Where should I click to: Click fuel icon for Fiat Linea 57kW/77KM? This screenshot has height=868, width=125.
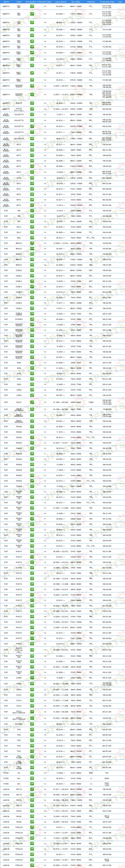click(x=32, y=390)
